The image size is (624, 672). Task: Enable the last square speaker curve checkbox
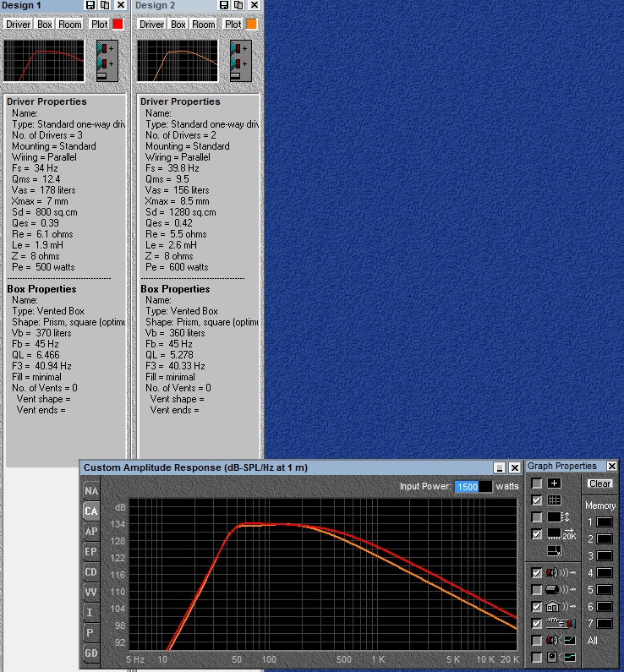(x=537, y=657)
